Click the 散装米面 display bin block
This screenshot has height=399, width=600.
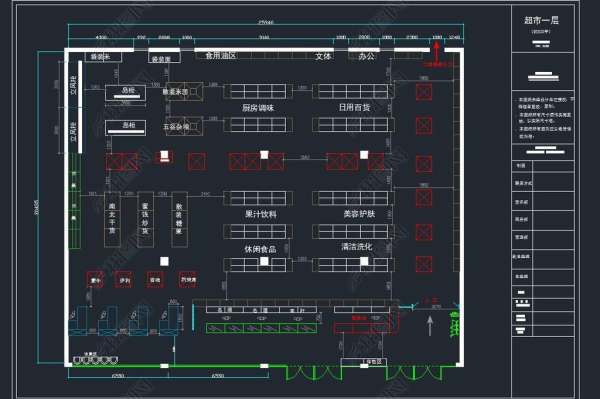click(x=184, y=91)
